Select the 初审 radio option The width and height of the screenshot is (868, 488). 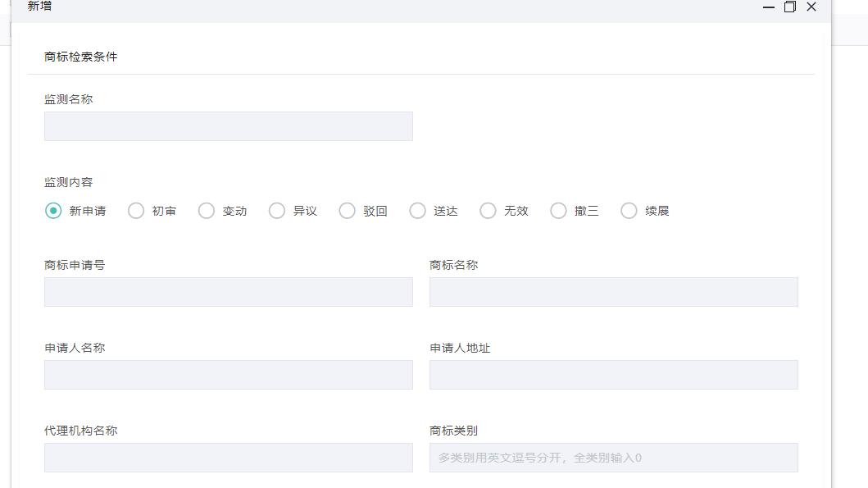click(x=136, y=211)
